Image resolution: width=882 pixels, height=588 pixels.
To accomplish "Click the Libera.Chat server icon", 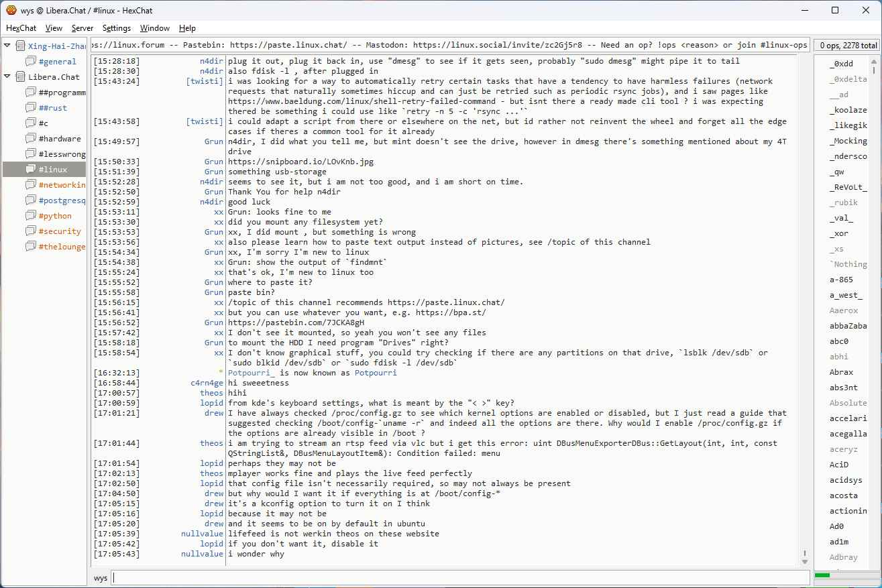I will [x=20, y=77].
